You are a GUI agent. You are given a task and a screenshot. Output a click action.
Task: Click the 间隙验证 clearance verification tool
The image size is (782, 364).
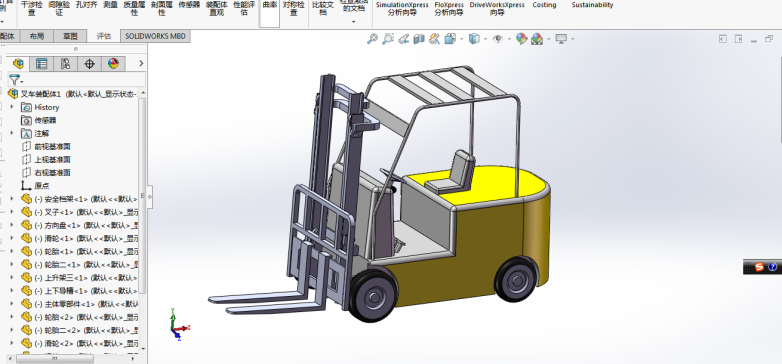point(59,8)
